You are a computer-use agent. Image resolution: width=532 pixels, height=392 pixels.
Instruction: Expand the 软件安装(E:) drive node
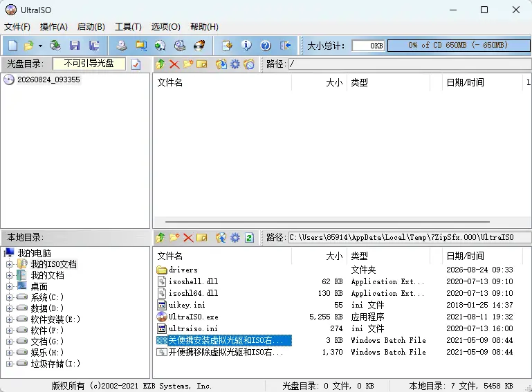9,319
